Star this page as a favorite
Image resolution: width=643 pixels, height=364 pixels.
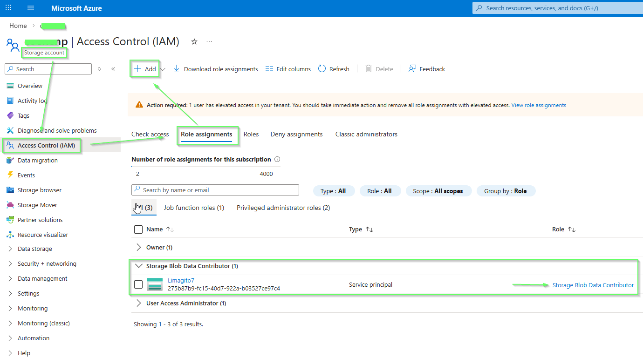pyautogui.click(x=194, y=41)
